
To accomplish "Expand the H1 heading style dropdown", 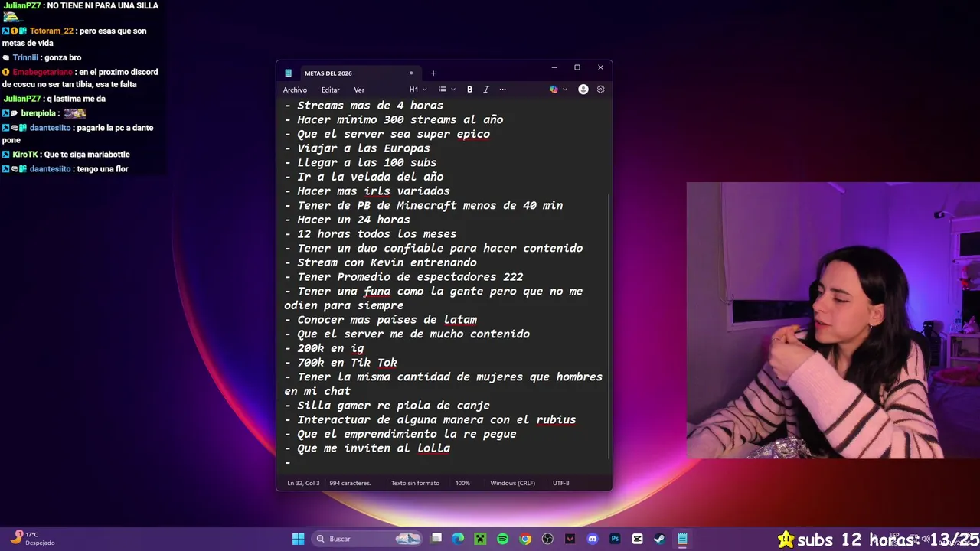I will [418, 90].
